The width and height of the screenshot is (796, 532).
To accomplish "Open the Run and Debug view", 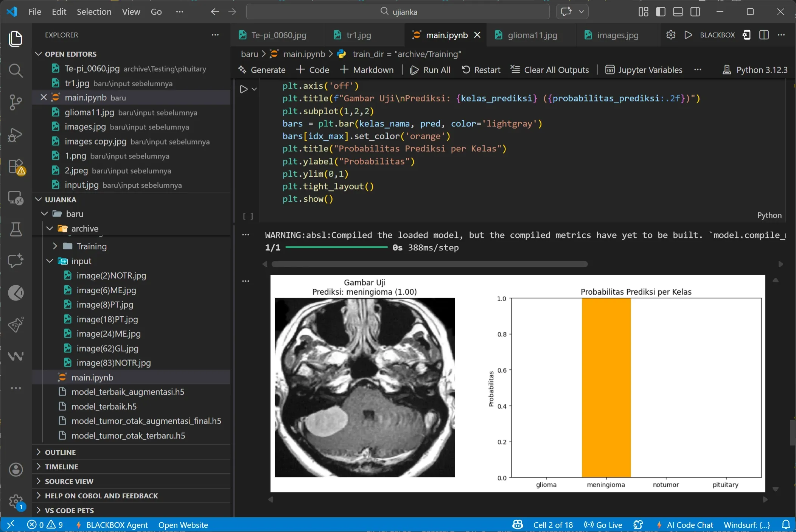I will (x=16, y=134).
